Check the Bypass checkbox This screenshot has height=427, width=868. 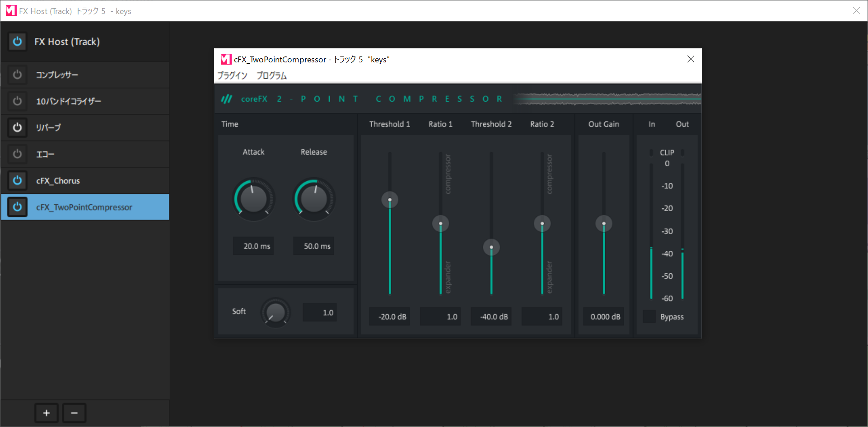pos(649,316)
